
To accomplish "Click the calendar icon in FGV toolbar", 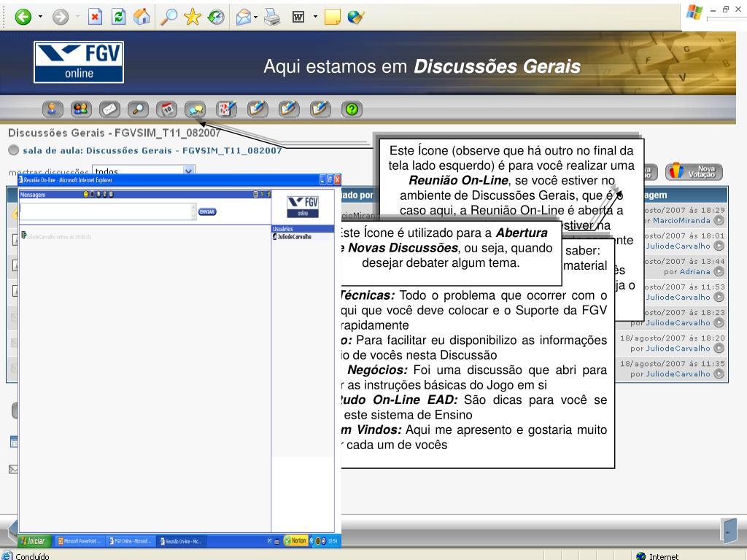I will (167, 109).
